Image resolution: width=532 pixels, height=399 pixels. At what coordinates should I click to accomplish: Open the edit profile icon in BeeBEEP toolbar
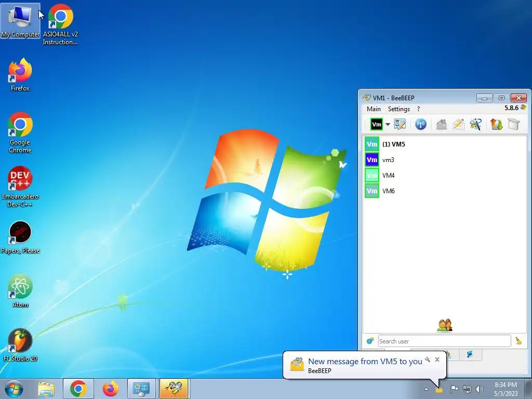pyautogui.click(x=400, y=124)
